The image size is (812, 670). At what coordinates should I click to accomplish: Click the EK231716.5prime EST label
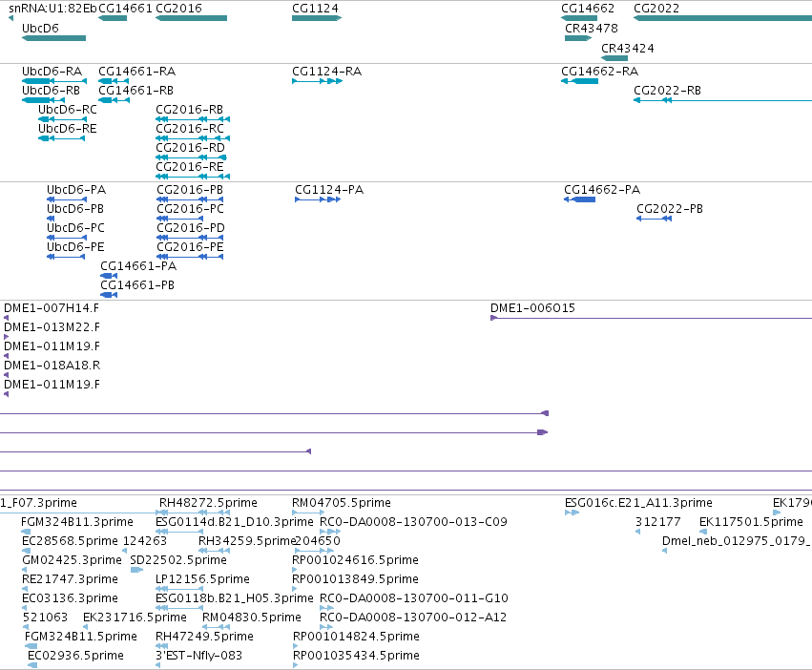(135, 618)
